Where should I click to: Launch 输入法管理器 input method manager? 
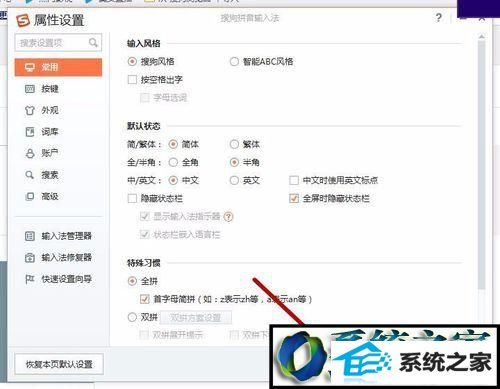click(58, 236)
